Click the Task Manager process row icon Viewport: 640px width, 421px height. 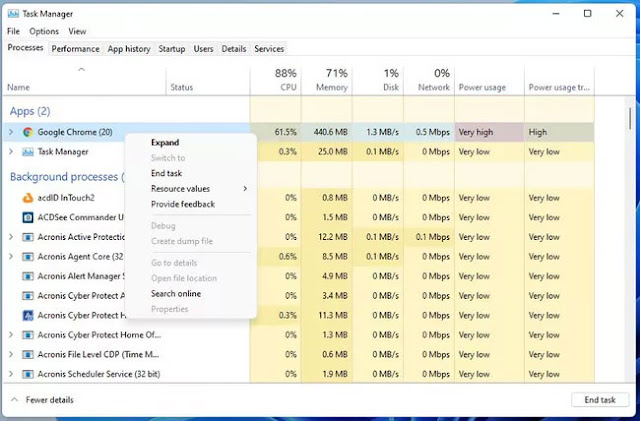(28, 152)
